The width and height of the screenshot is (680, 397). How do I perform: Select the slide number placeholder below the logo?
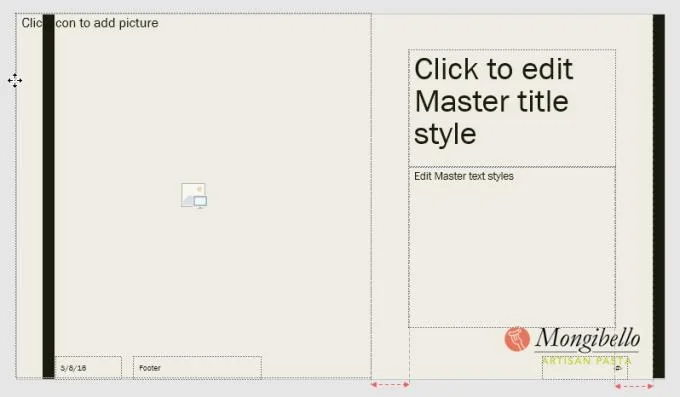585,368
